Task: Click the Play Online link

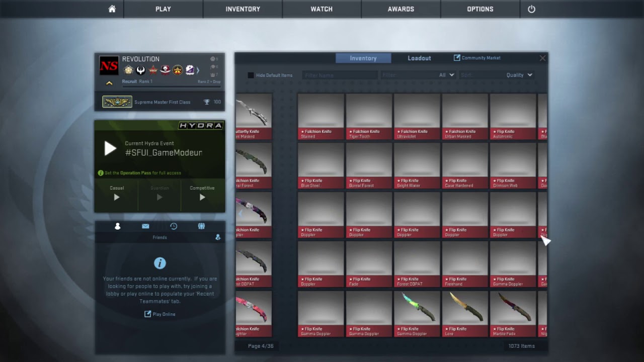Action: point(160,314)
